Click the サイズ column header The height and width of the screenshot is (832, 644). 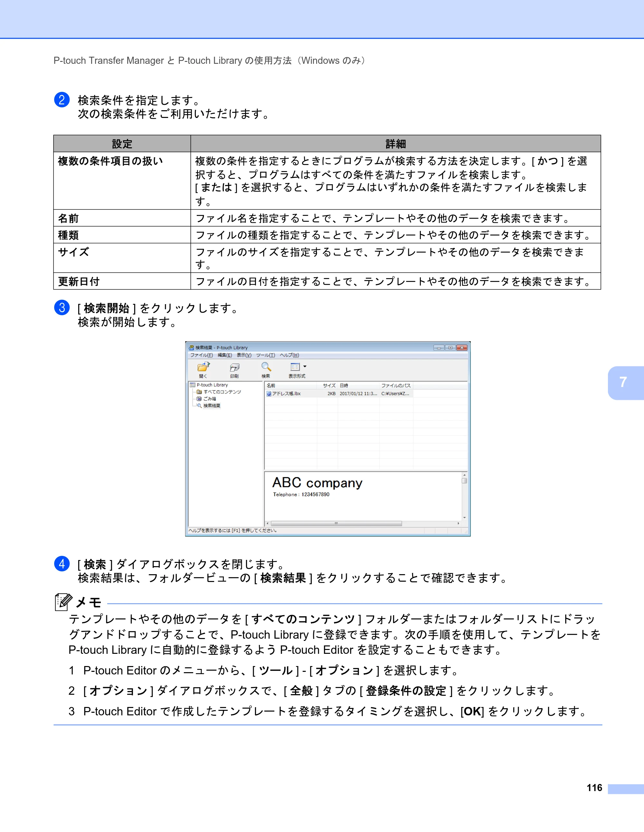(328, 385)
